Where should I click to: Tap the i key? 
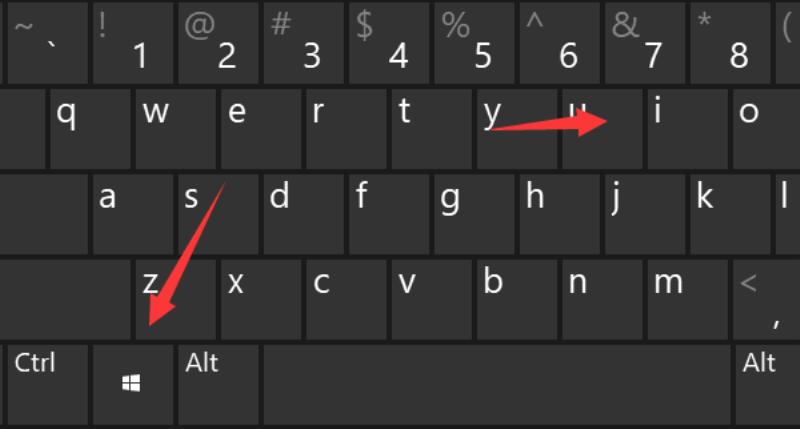tap(687, 129)
